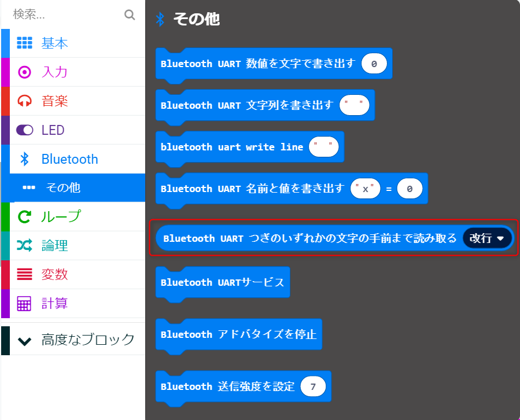Click the search magnifier icon
Screen dimensions: 520x420
(x=130, y=15)
